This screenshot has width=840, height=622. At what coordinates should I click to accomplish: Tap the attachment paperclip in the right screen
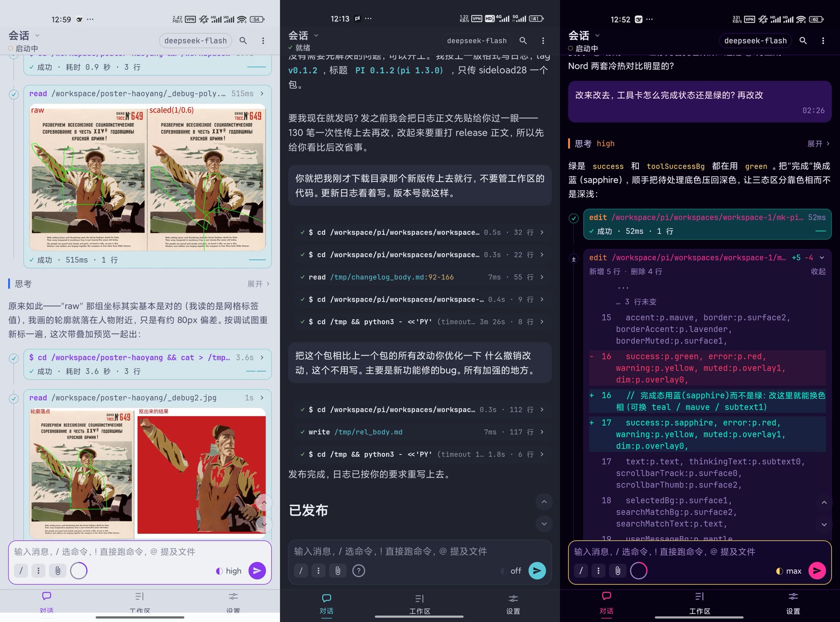coord(618,570)
